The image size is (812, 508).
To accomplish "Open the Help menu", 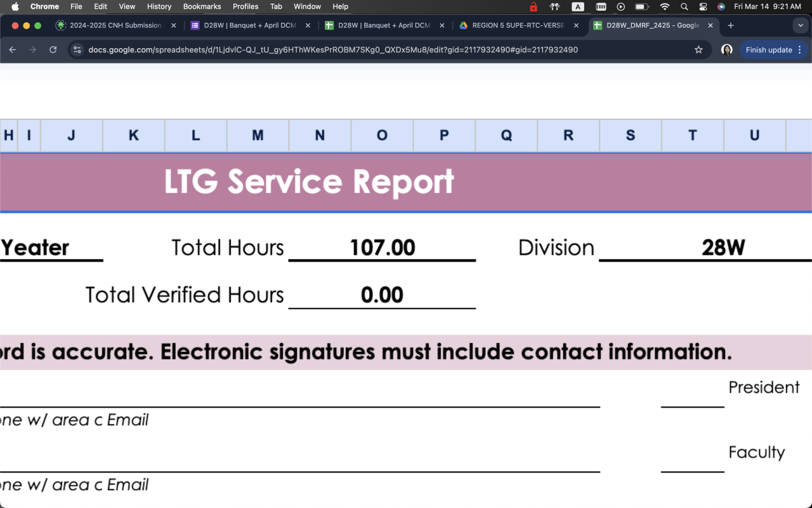I will (x=341, y=6).
